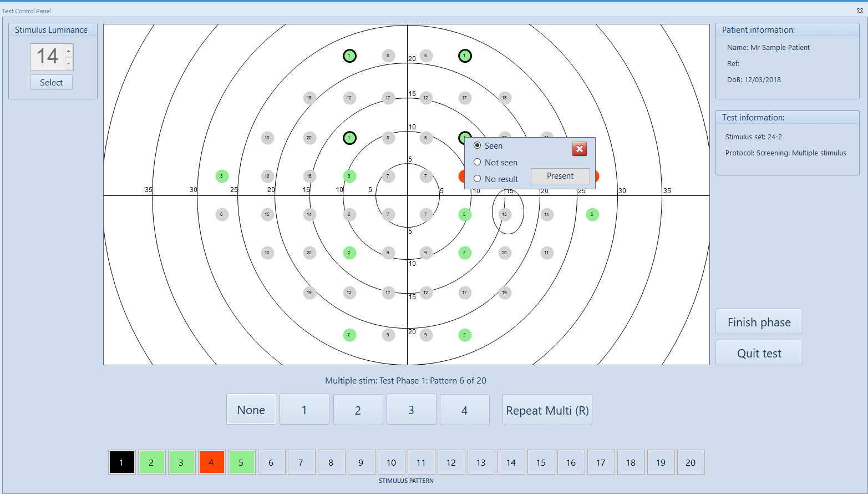Select stimulus pattern 20 tile
Image resolution: width=868 pixels, height=494 pixels.
(x=691, y=462)
